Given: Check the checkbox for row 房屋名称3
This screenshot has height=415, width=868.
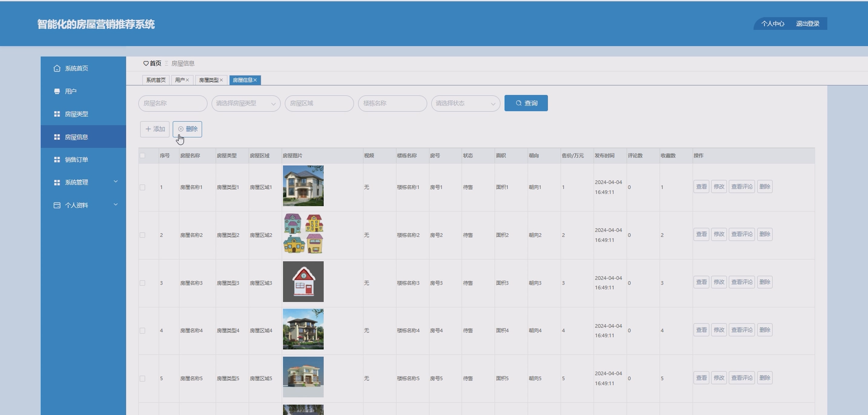Looking at the screenshot, I should click(143, 283).
